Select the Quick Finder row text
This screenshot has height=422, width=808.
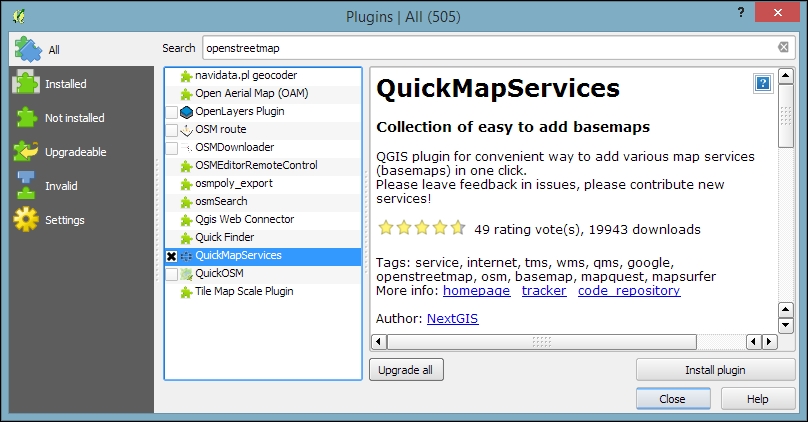pos(225,238)
